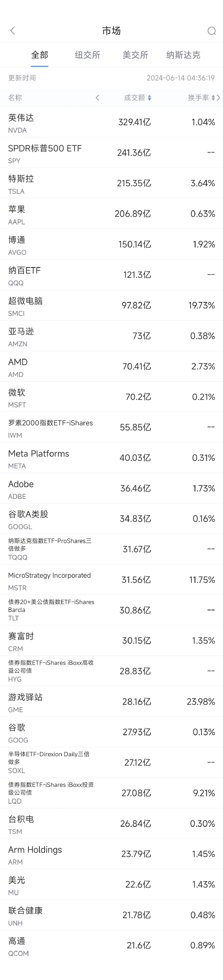Open the 特斯拉 TSLA stock row
The height and width of the screenshot is (980, 223).
click(x=111, y=183)
